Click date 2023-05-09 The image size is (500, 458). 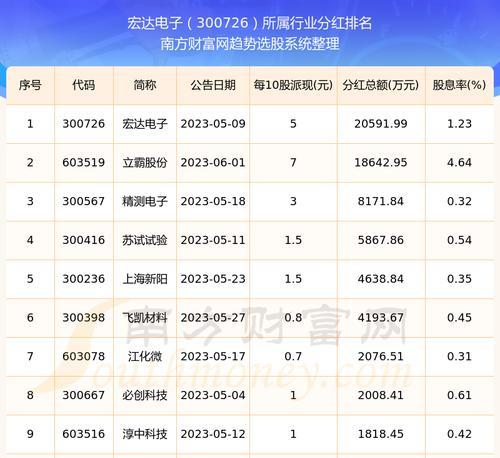[x=213, y=124]
